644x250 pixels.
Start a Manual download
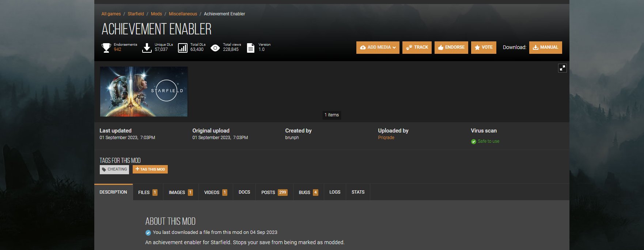click(x=546, y=48)
